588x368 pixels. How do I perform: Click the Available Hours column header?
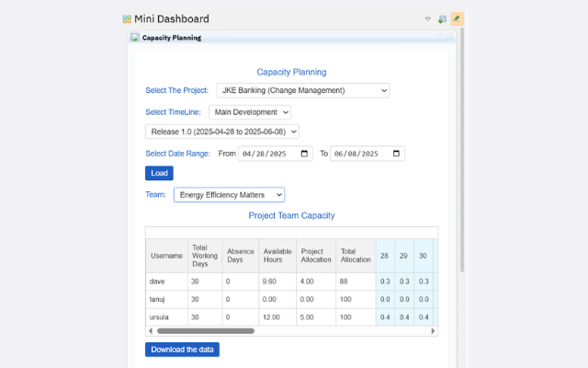click(x=277, y=256)
